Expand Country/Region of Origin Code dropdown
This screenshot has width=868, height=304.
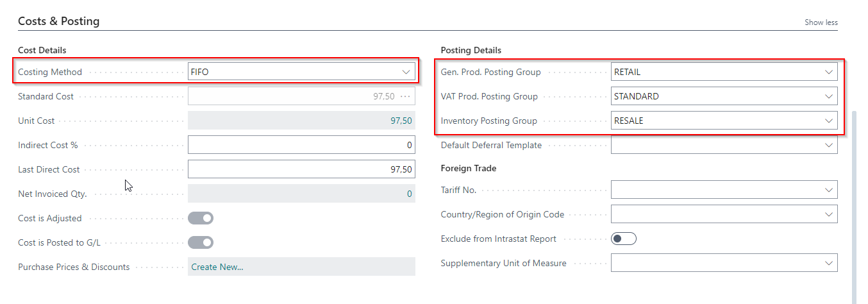tap(828, 214)
